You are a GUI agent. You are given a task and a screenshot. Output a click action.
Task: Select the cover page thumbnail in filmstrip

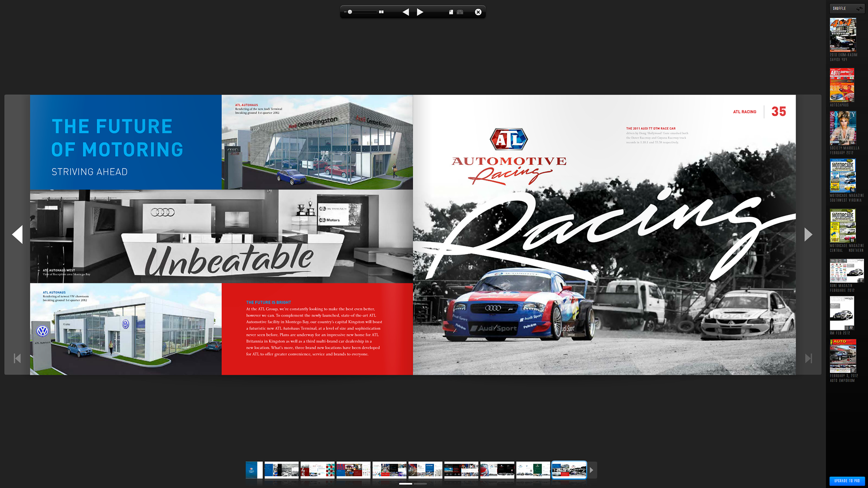[254, 470]
